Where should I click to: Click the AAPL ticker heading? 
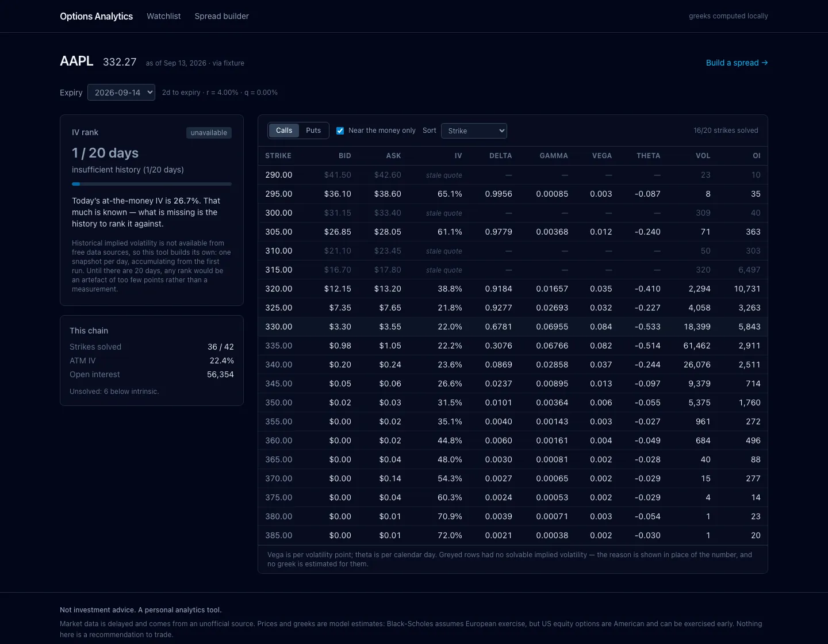76,61
